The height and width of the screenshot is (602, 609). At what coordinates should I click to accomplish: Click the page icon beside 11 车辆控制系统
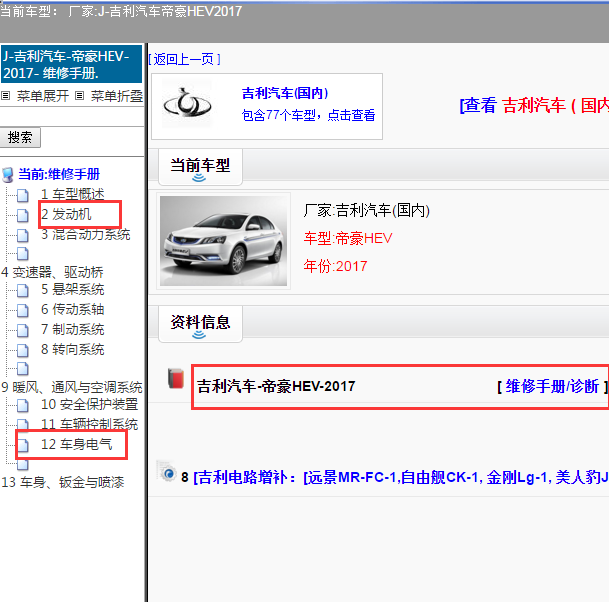23,425
